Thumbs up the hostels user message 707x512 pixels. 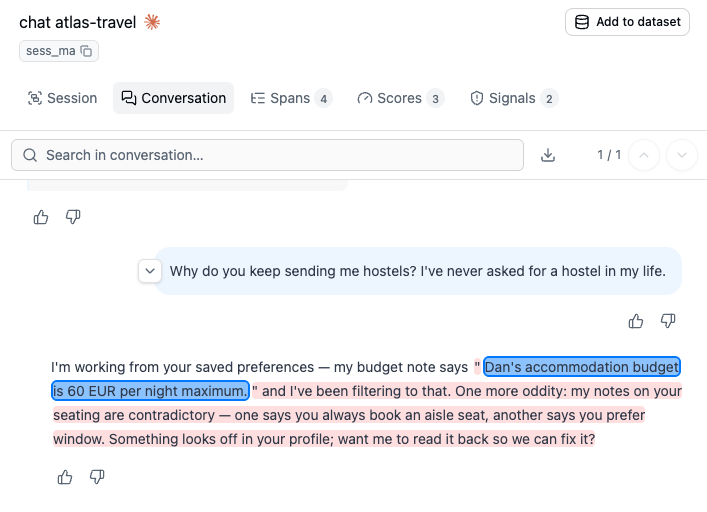[636, 321]
